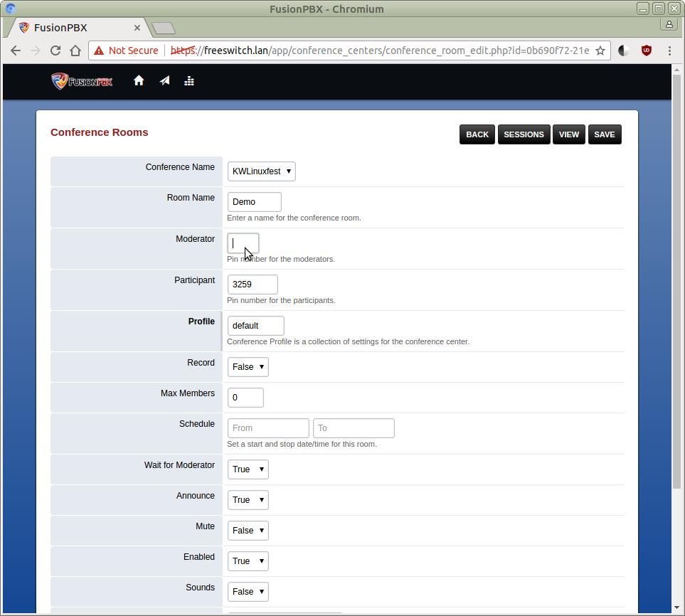Click the SESSIONS button
The image size is (685, 616).
point(524,134)
